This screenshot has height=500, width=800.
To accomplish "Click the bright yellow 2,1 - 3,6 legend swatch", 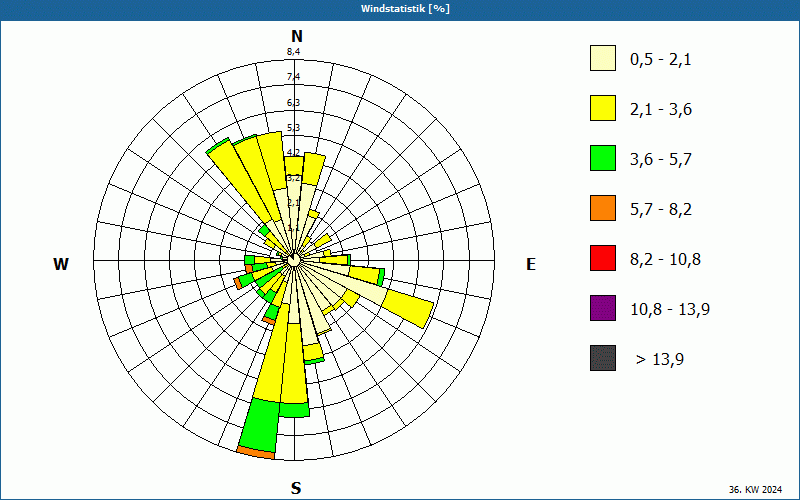I will pyautogui.click(x=603, y=108).
